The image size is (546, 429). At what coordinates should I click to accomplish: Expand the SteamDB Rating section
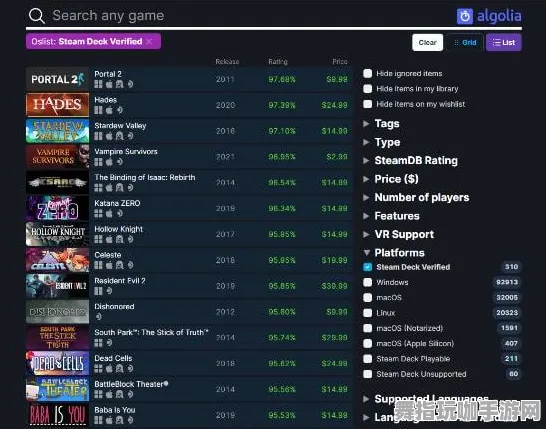pyautogui.click(x=410, y=161)
